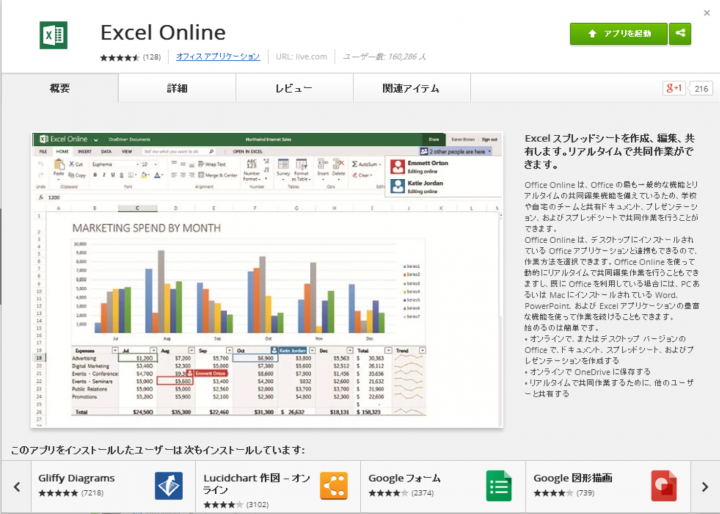
Task: Click the green share icon button
Action: click(680, 34)
